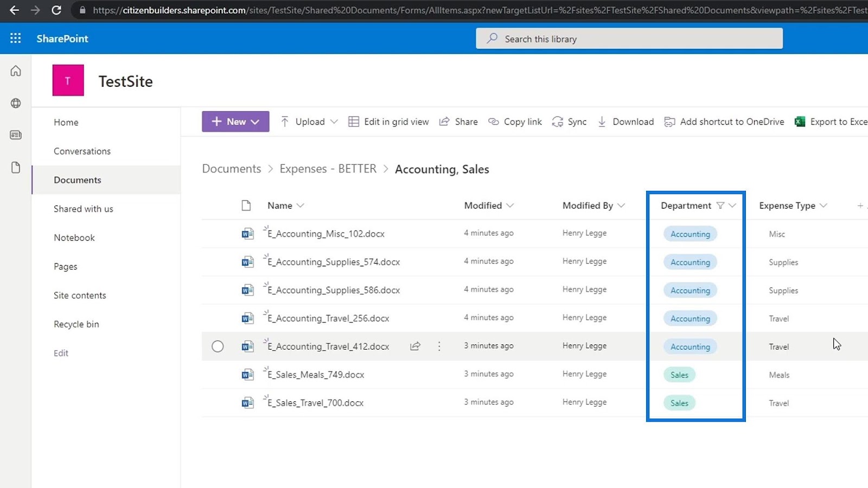Viewport: 868px width, 488px height.
Task: Select the E_Accounting_Travel_412.docx row circle
Action: pos(218,346)
